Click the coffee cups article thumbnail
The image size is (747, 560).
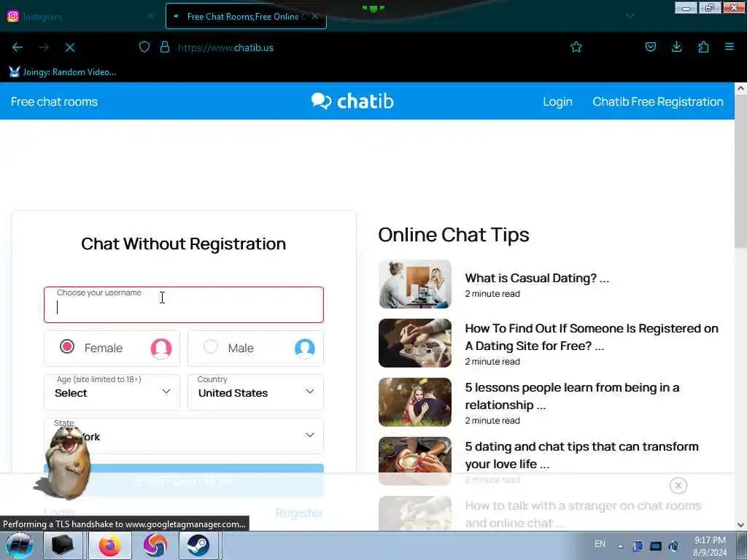coord(415,461)
